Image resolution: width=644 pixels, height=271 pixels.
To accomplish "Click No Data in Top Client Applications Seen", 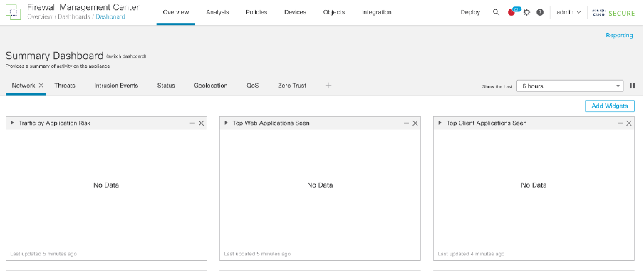I will tap(534, 185).
